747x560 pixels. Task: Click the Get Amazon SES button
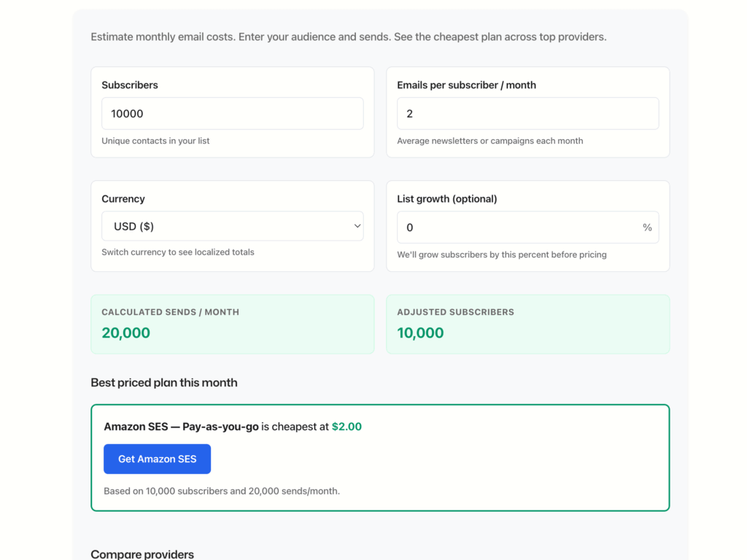tap(157, 459)
